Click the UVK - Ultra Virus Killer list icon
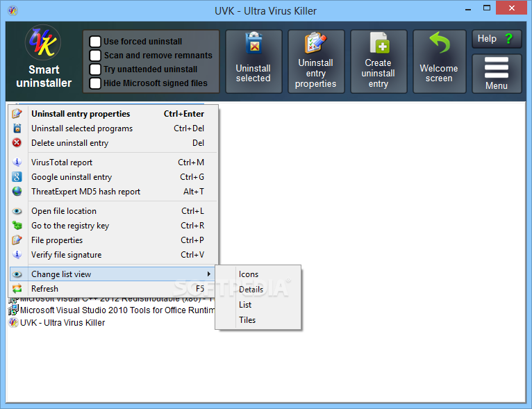Screen dimensions: 532x409 point(13,322)
